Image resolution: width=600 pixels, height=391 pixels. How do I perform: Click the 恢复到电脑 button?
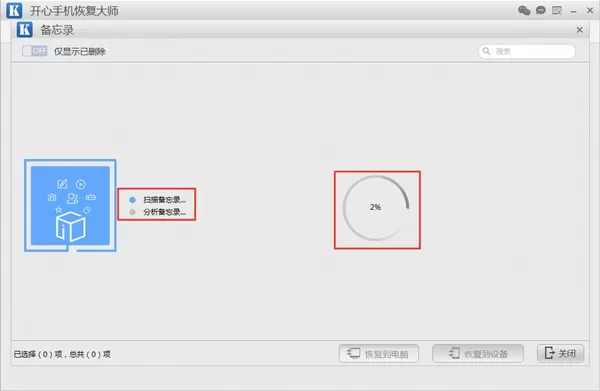pos(378,354)
